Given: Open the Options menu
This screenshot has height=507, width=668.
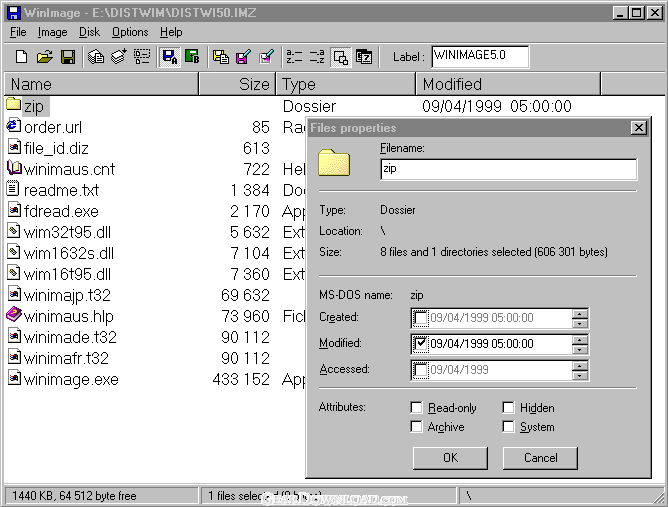Looking at the screenshot, I should click(x=130, y=32).
